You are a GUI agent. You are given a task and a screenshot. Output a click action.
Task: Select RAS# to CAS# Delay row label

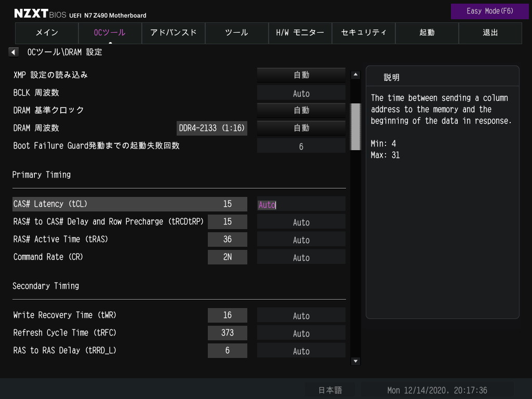(108, 222)
